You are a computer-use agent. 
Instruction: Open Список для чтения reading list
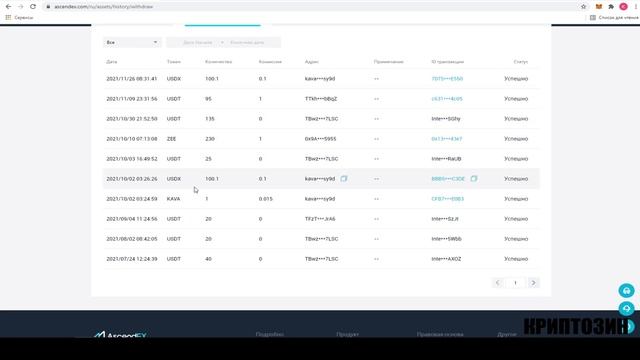click(614, 18)
